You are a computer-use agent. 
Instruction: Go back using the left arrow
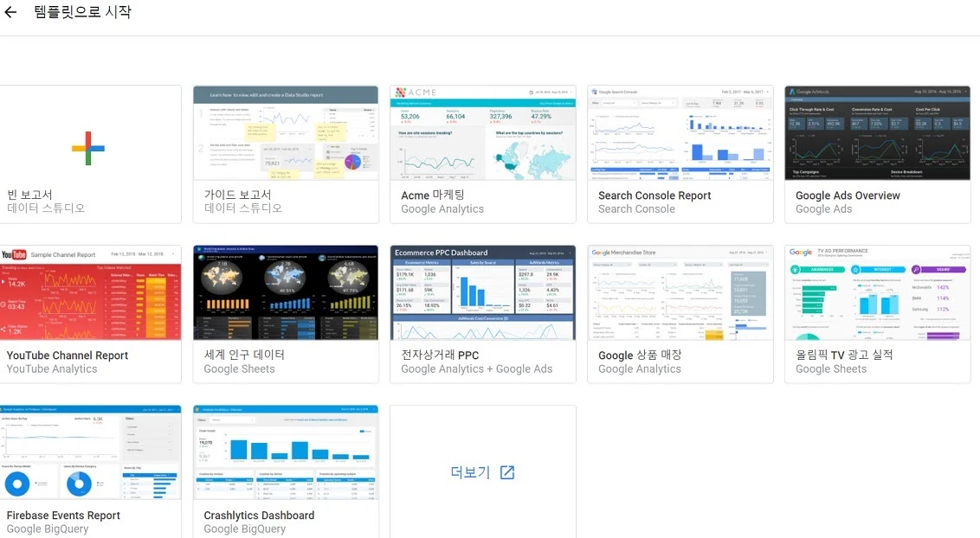coord(10,12)
